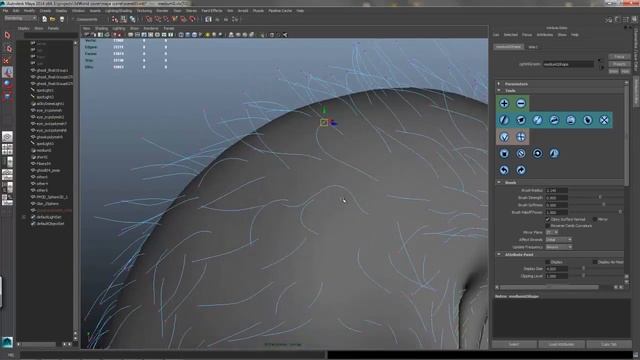
Task: Choose the first comb brush in teal row
Action: point(504,120)
